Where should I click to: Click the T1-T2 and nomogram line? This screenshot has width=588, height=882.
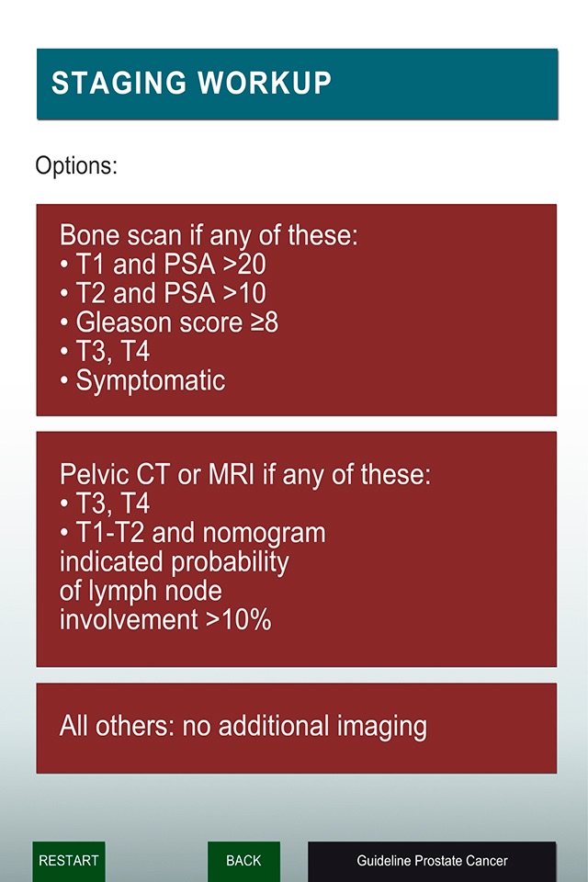pyautogui.click(x=193, y=533)
